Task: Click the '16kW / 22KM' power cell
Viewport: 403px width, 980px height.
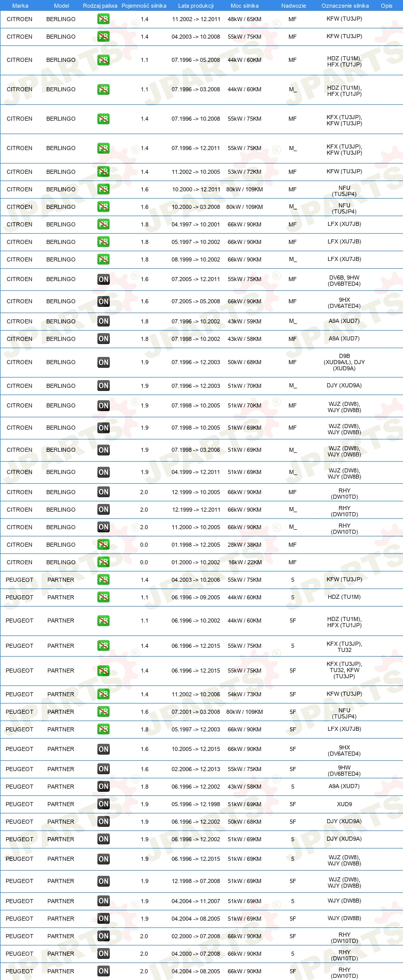Action: (x=245, y=562)
